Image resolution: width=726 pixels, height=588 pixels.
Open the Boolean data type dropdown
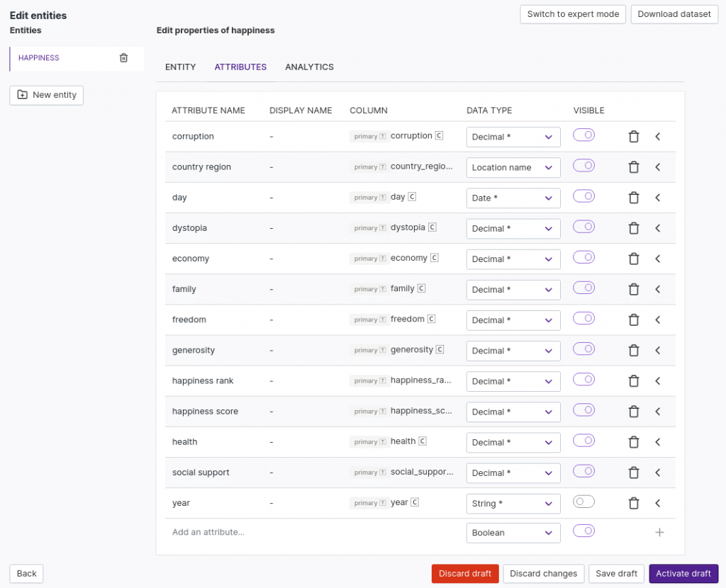tap(513, 533)
